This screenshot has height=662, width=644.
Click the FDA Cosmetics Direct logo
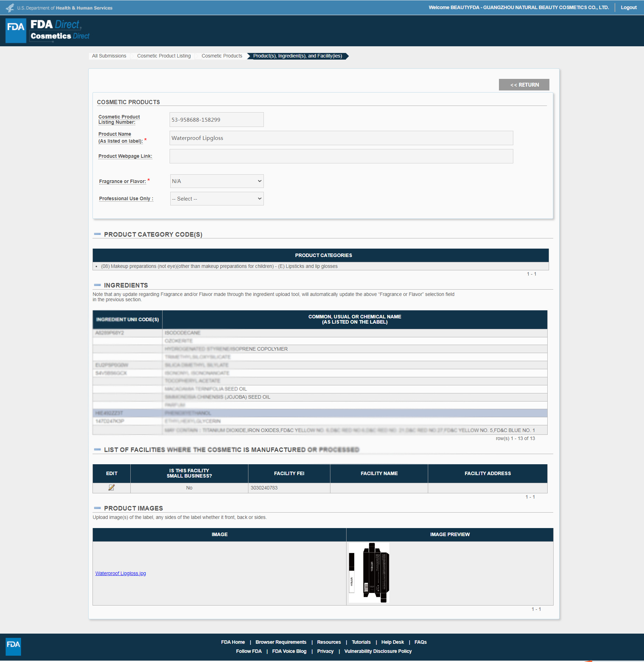coord(48,31)
